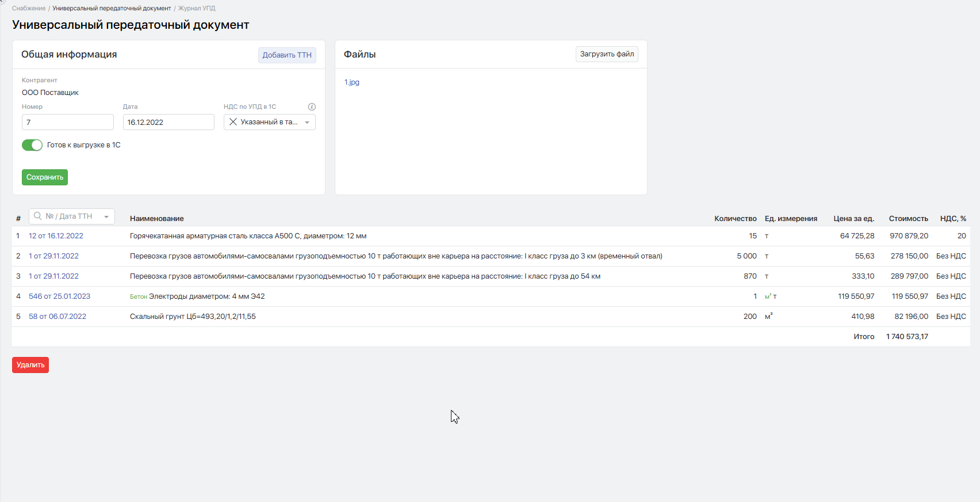The height and width of the screenshot is (502, 980).
Task: Click the Дата field showing 16.12.2022
Action: [169, 122]
